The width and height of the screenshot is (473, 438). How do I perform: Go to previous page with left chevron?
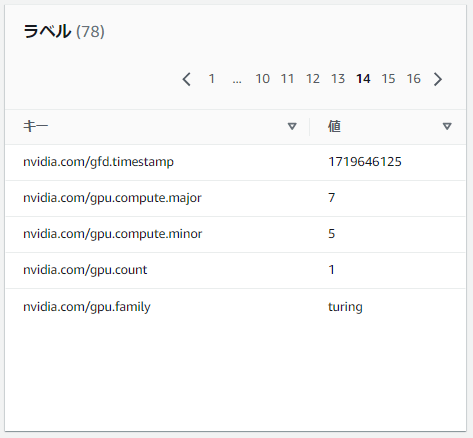[x=187, y=79]
